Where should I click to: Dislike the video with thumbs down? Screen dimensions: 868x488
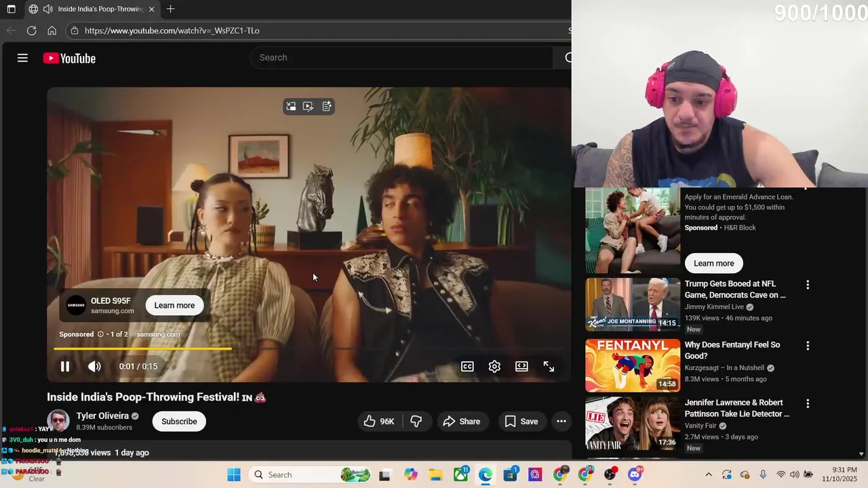pos(416,422)
